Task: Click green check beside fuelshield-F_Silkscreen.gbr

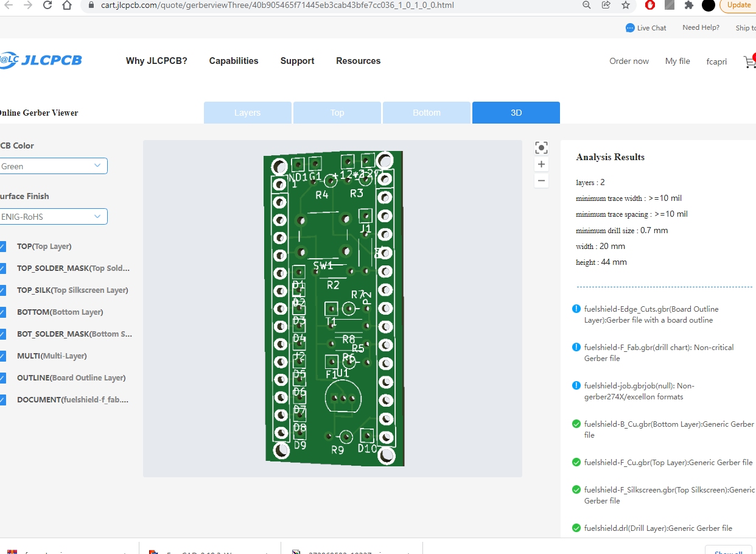Action: pyautogui.click(x=576, y=489)
